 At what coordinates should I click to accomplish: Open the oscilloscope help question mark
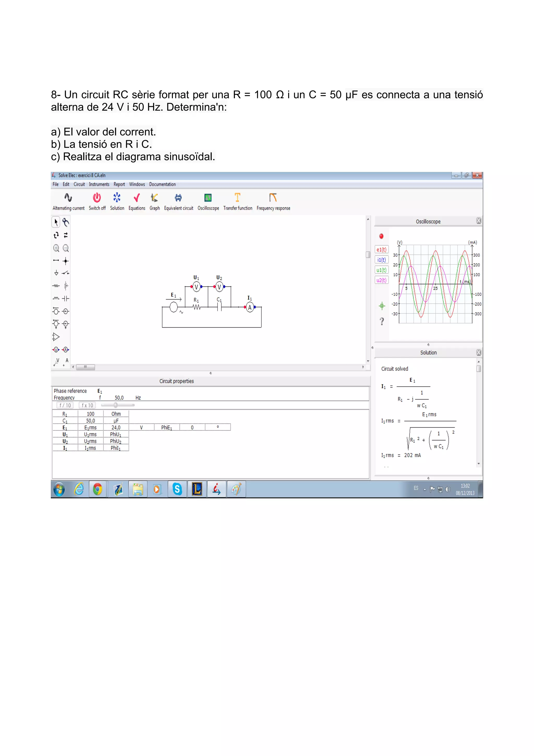382,321
